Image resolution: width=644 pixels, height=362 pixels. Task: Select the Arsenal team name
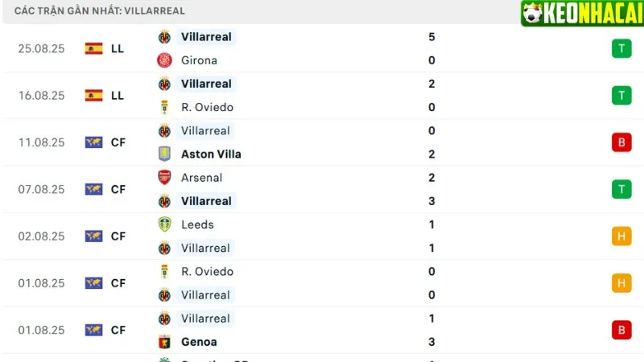click(201, 178)
